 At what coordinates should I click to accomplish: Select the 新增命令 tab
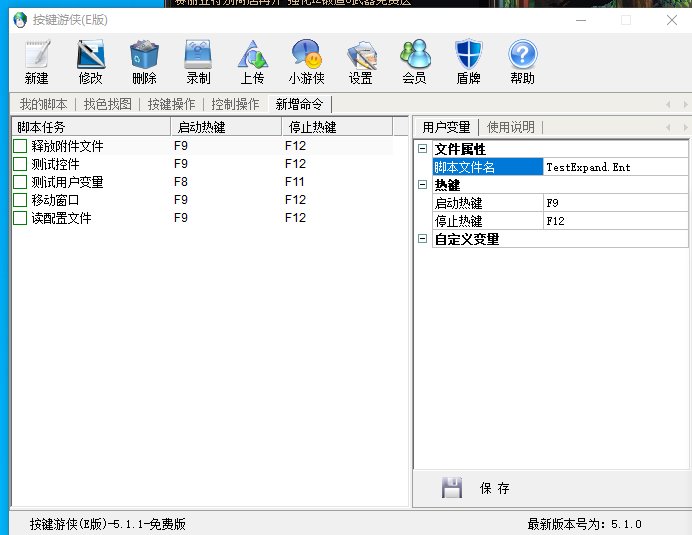(x=299, y=105)
